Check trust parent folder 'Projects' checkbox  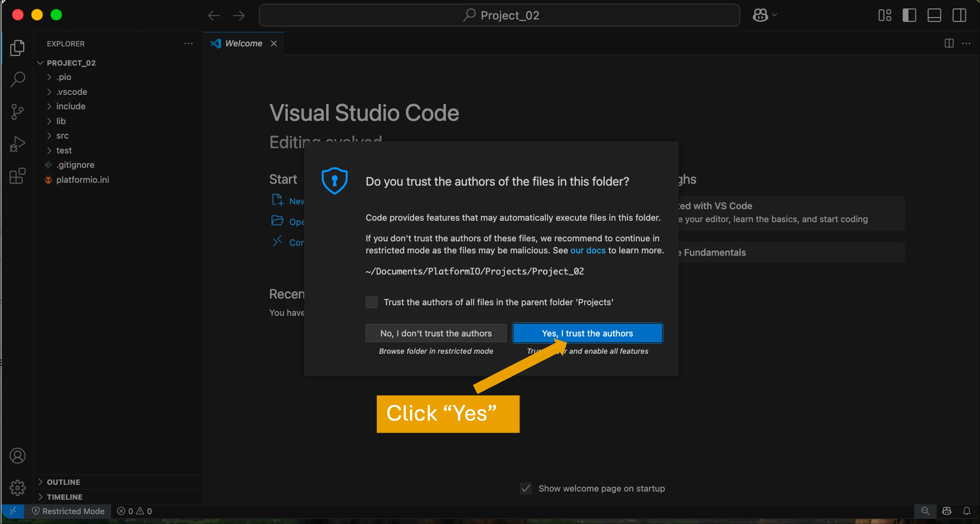pyautogui.click(x=371, y=302)
